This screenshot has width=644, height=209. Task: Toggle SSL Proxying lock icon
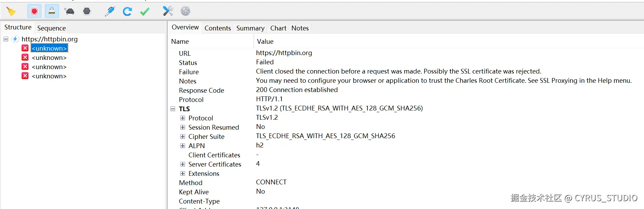point(52,11)
